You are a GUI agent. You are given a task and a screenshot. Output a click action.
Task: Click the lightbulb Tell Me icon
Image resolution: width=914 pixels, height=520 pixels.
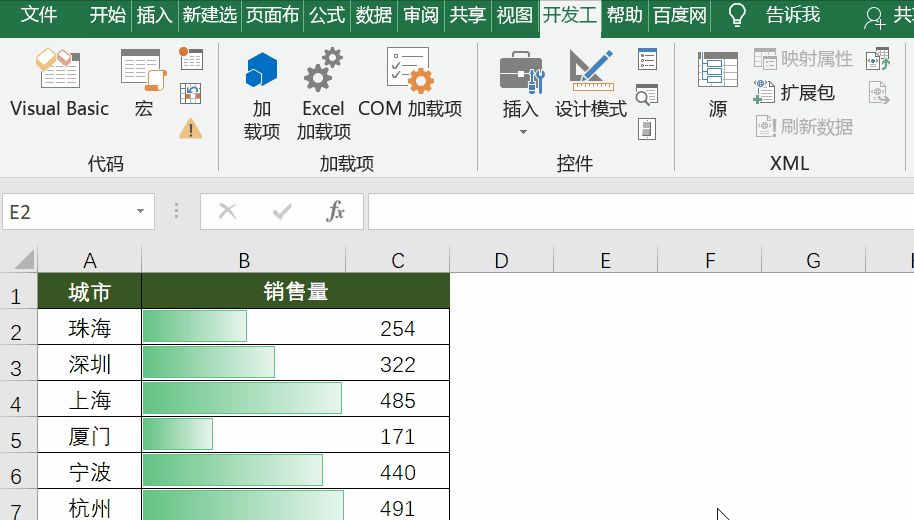click(x=737, y=15)
